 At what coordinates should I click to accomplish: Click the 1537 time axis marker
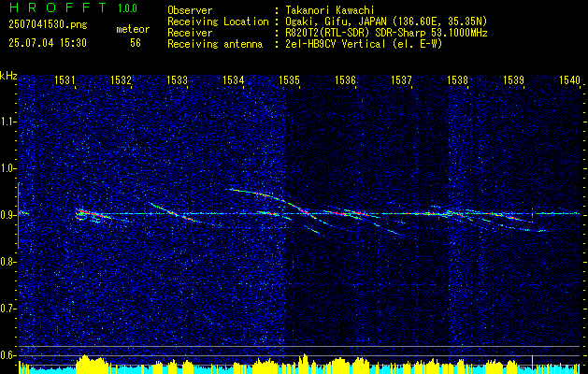point(401,80)
